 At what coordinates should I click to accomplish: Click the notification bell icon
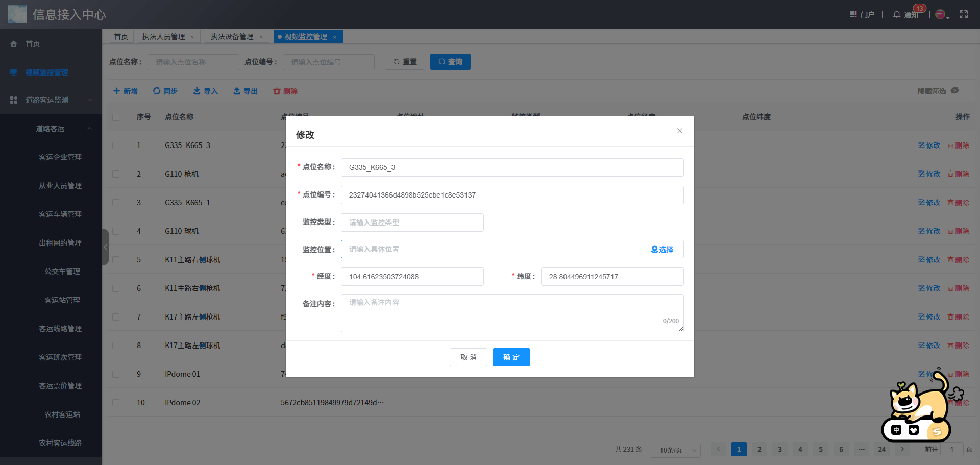coord(896,14)
